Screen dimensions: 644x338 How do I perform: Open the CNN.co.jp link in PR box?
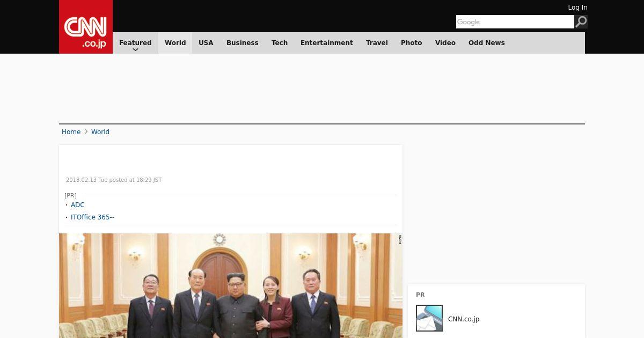click(x=464, y=319)
